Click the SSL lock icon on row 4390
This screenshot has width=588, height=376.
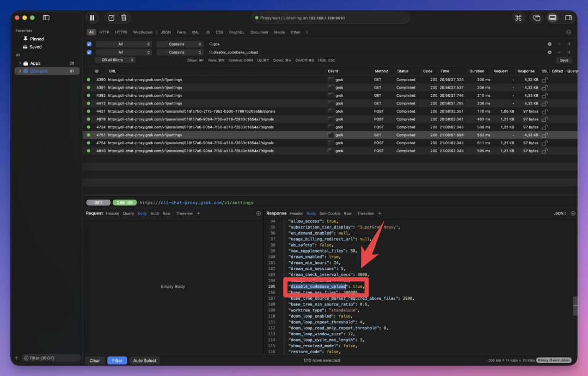[544, 80]
